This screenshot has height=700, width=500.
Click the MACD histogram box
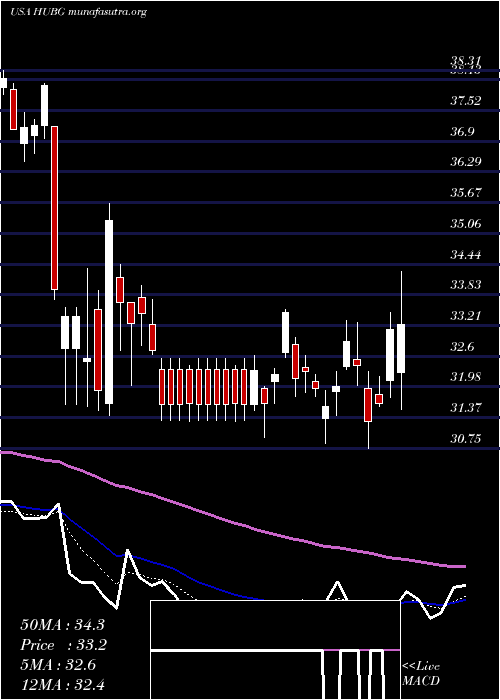click(x=275, y=650)
